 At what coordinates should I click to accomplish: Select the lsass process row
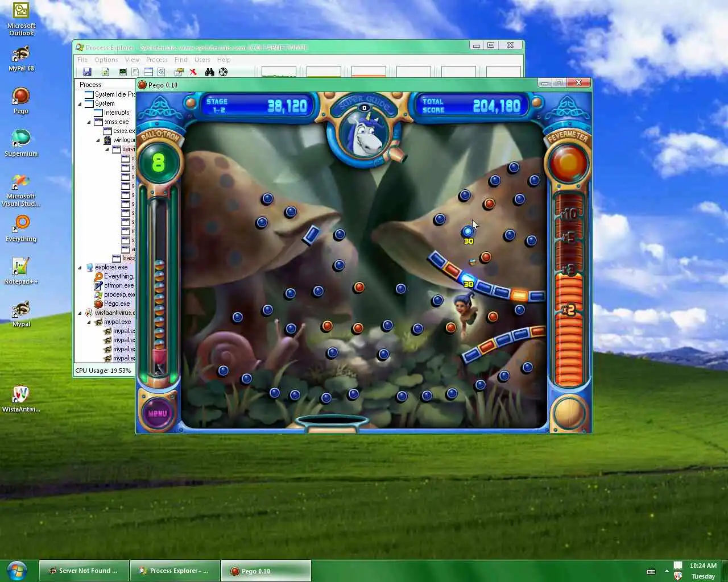click(123, 258)
